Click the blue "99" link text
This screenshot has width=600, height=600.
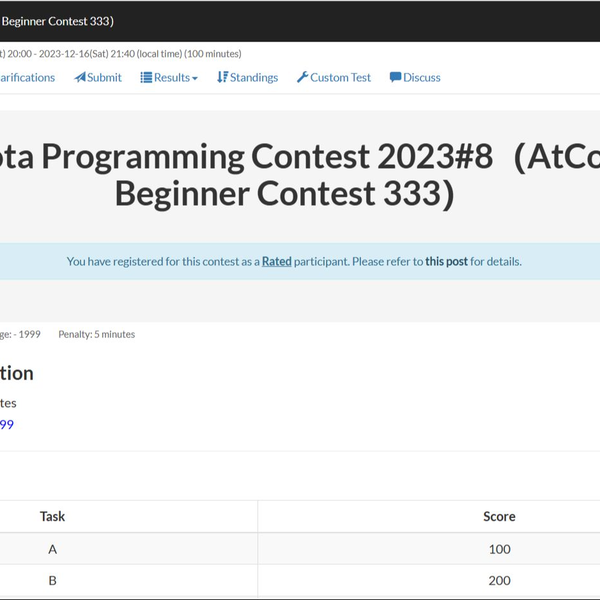tap(6, 424)
